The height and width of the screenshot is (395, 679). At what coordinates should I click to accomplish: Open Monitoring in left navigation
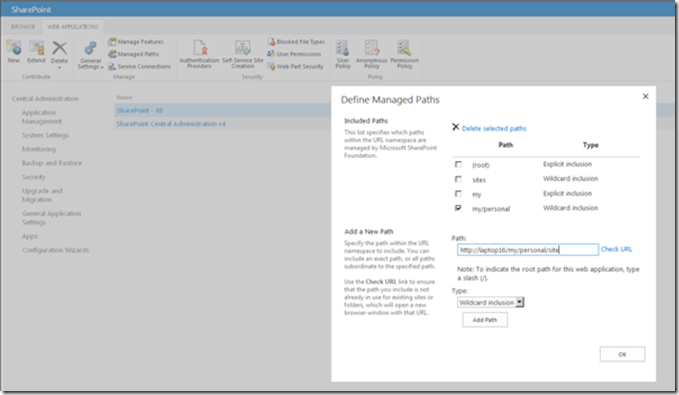tap(39, 149)
